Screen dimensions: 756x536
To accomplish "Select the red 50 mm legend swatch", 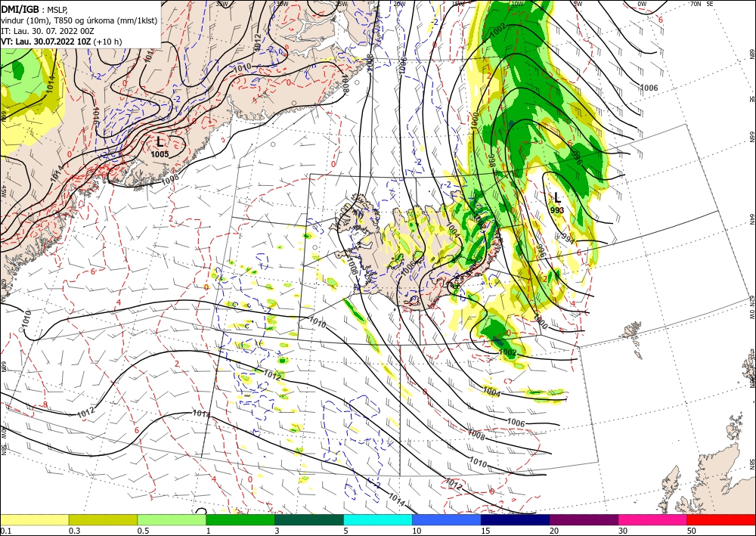I will tap(721, 519).
